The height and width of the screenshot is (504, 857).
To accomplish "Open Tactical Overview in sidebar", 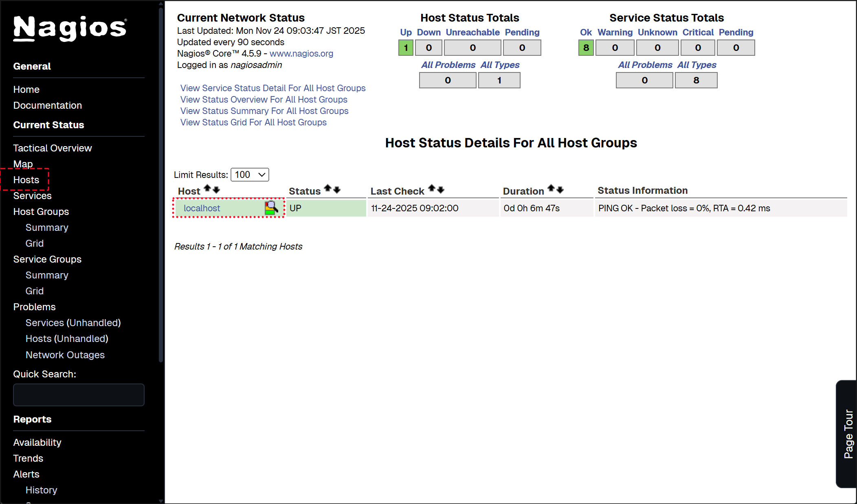I will click(x=52, y=148).
